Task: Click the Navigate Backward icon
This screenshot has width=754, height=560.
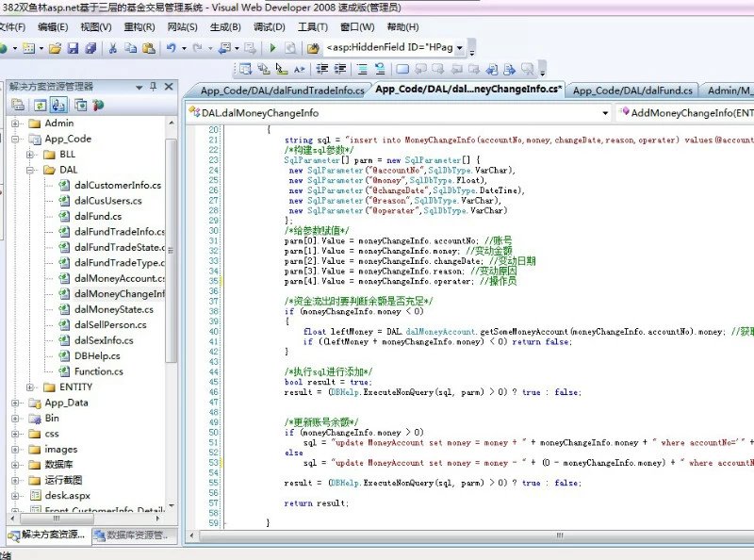Action: pos(224,48)
